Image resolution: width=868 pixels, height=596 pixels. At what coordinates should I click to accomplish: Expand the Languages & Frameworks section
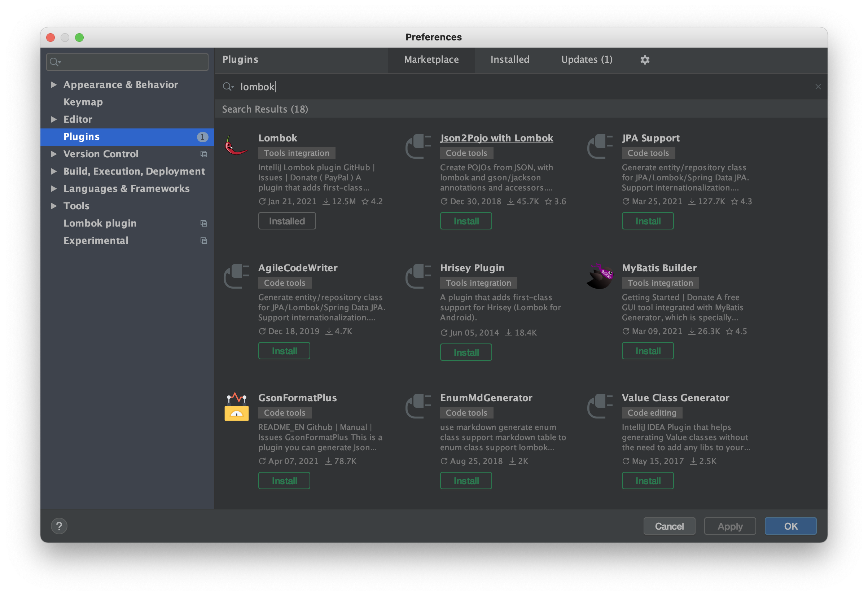click(x=54, y=189)
